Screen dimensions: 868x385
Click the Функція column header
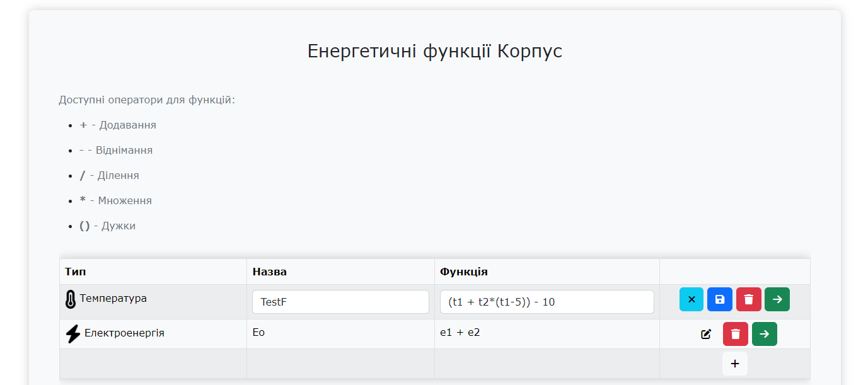(463, 272)
